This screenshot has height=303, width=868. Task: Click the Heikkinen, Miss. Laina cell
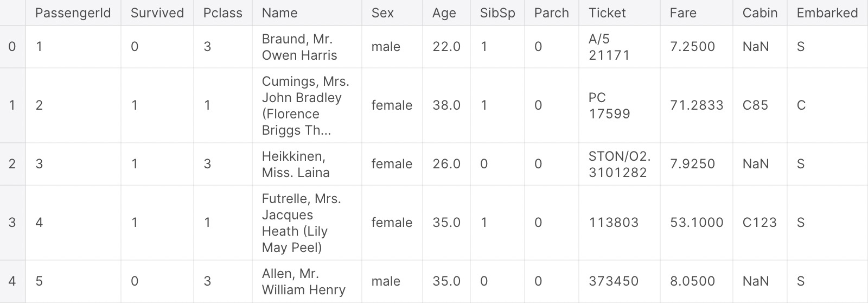click(x=307, y=164)
